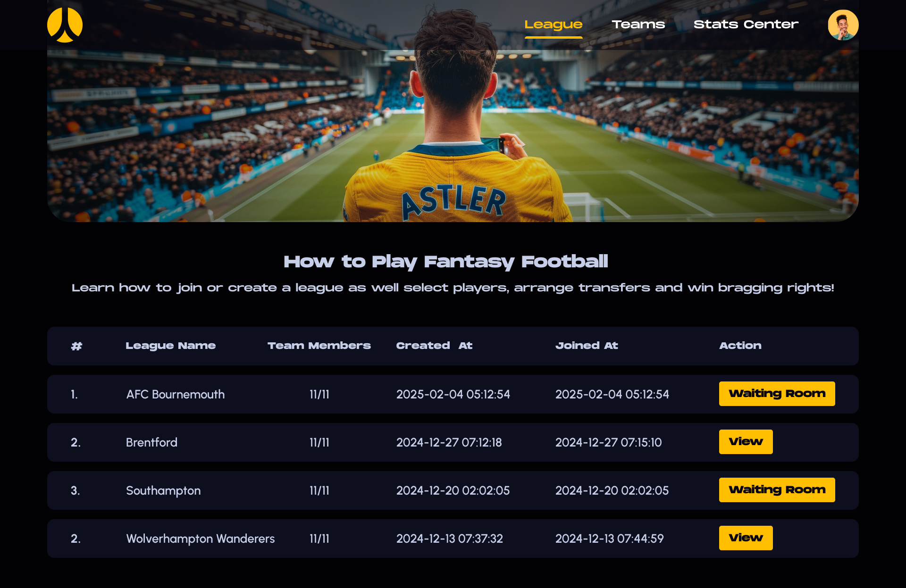This screenshot has height=588, width=906.
Task: Click the Action column header
Action: (x=740, y=346)
